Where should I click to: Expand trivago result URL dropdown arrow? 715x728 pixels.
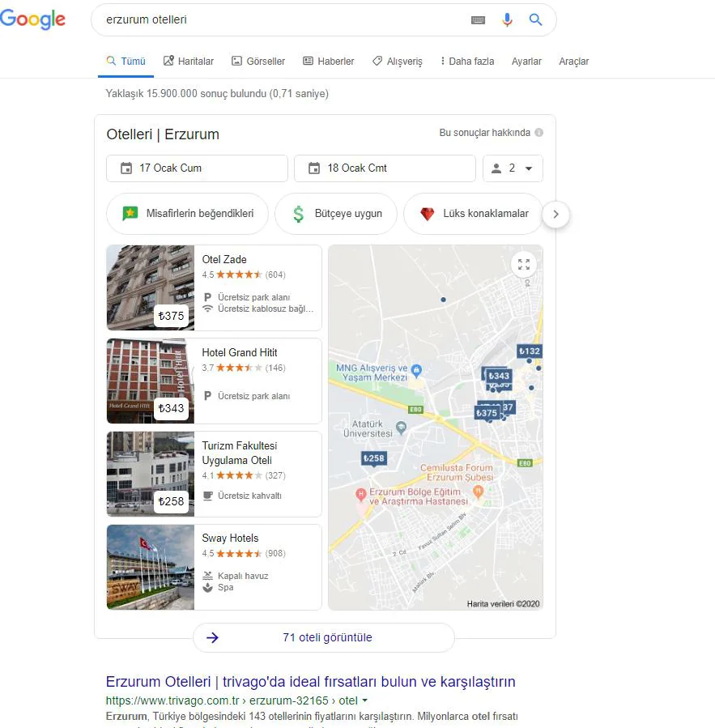pos(365,700)
